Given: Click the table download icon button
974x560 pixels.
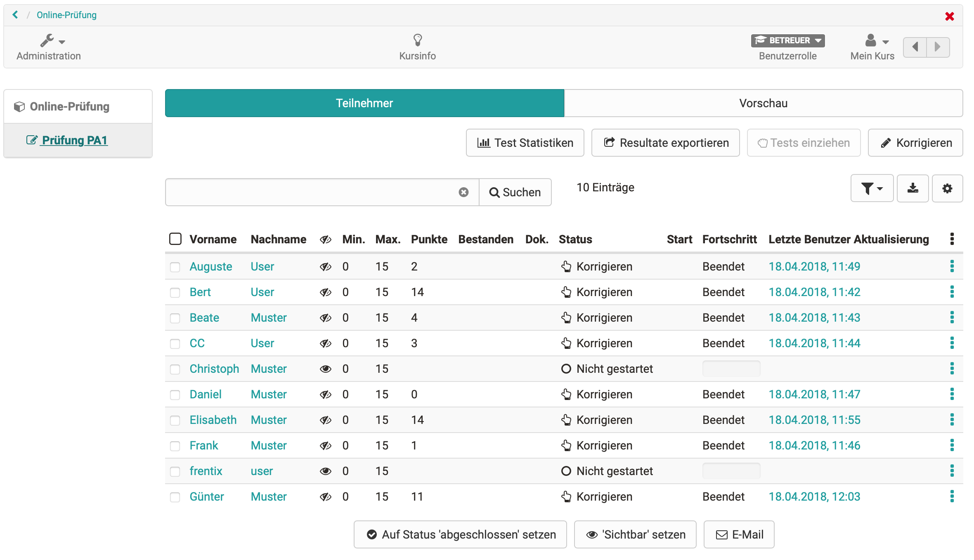Looking at the screenshot, I should tap(913, 188).
